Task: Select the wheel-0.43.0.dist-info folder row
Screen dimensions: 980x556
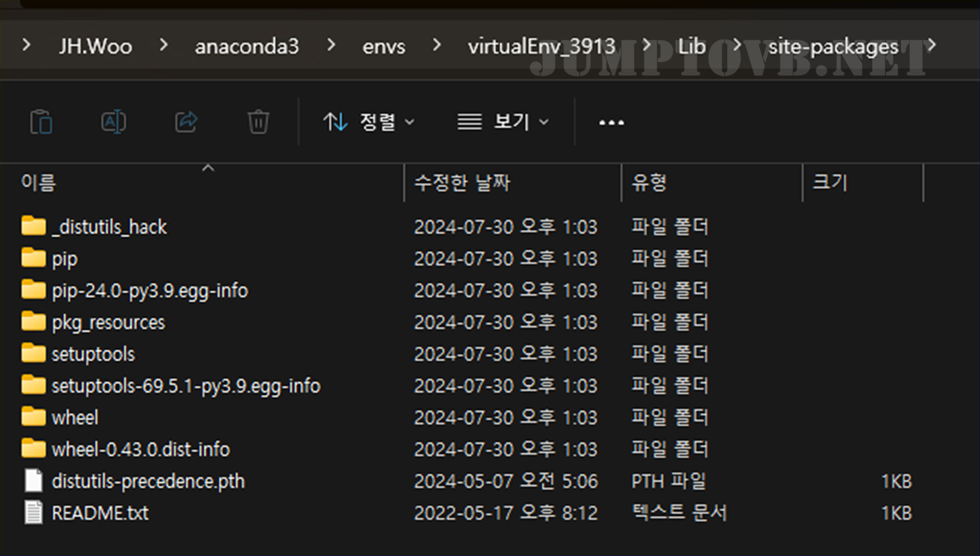Action: [x=140, y=450]
